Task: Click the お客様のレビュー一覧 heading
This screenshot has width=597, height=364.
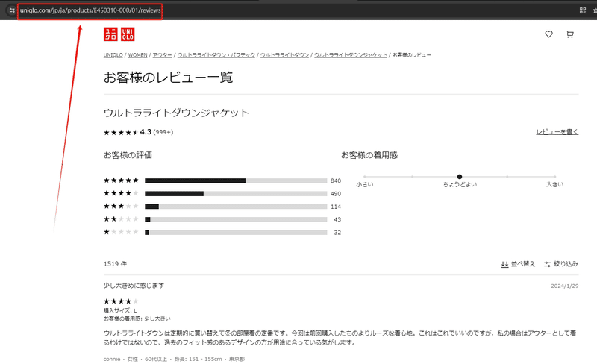Action: point(168,78)
